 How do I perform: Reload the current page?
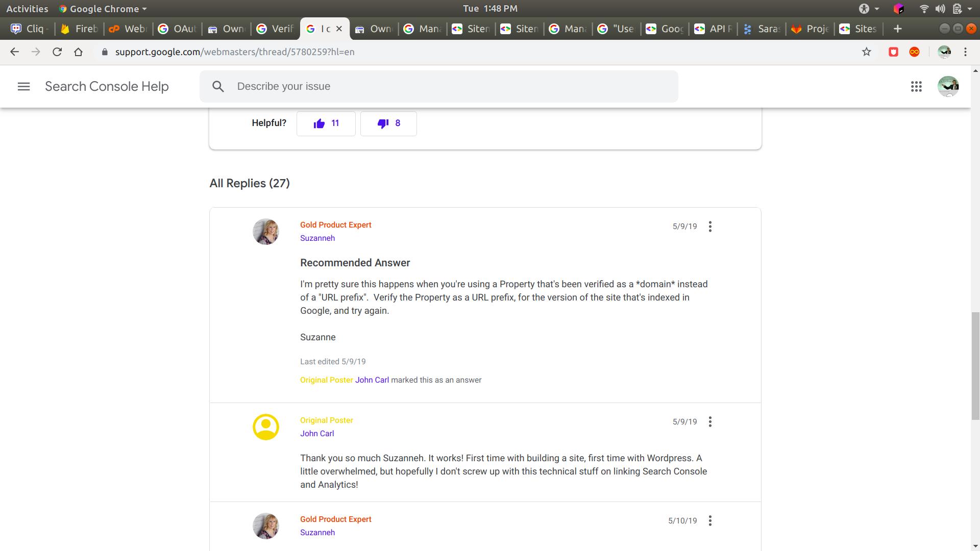[x=57, y=52]
